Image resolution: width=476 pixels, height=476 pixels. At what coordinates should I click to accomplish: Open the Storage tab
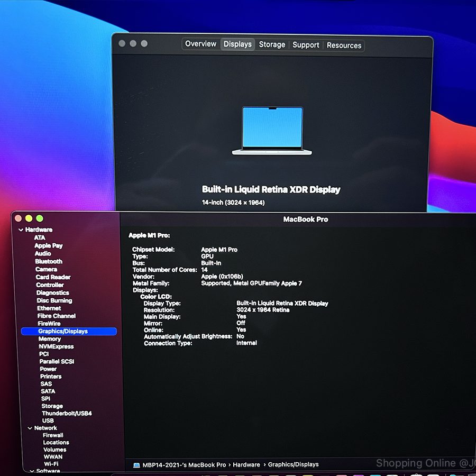(272, 44)
